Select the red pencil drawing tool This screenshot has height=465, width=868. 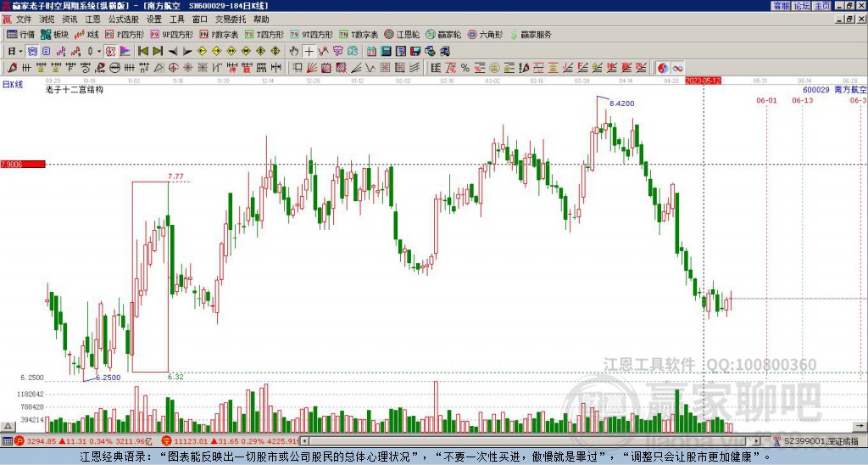click(x=11, y=68)
